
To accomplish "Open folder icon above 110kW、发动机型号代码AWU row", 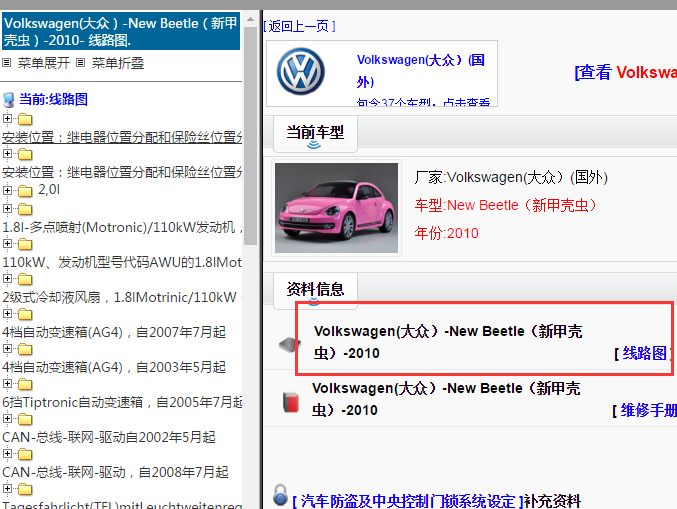I will tap(25, 244).
